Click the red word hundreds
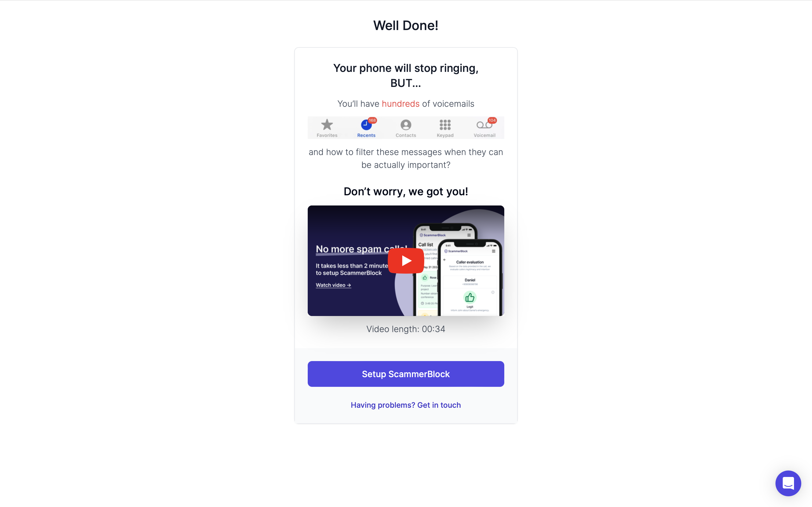812x507 pixels. coord(401,104)
